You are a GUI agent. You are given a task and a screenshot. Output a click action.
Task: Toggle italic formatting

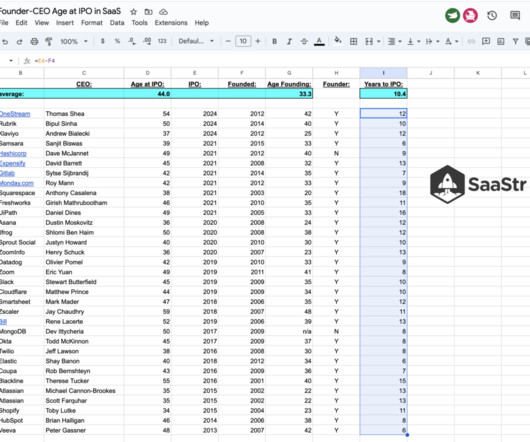click(289, 41)
